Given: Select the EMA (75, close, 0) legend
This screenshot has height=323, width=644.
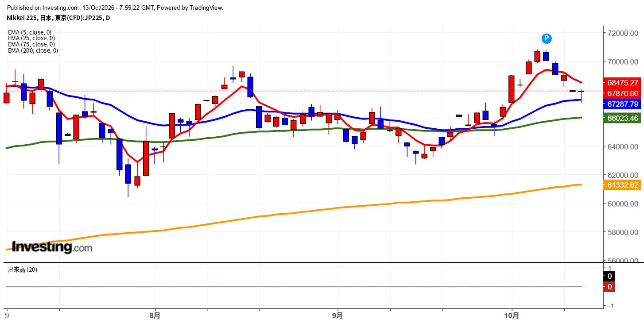Looking at the screenshot, I should tap(31, 44).
